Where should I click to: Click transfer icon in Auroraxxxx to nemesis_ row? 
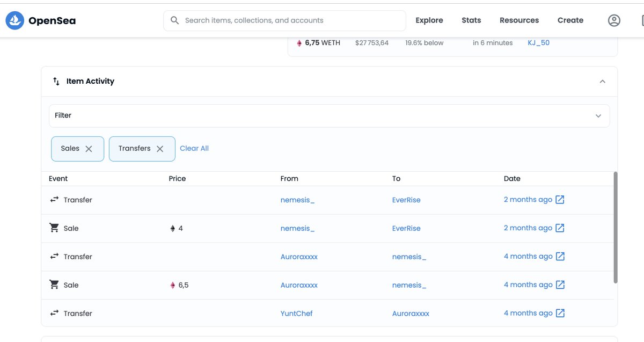click(x=54, y=257)
